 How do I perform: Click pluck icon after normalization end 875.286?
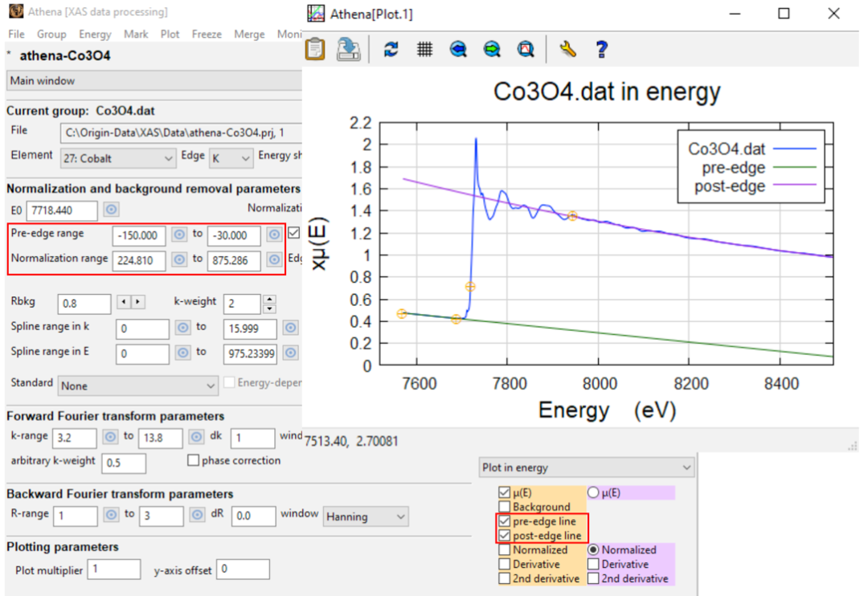click(x=274, y=259)
